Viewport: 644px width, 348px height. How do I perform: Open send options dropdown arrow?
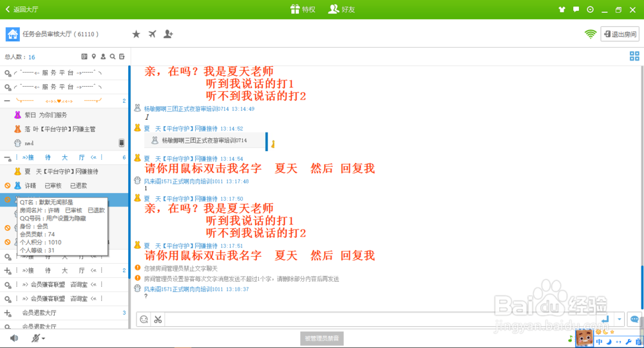pos(620,319)
